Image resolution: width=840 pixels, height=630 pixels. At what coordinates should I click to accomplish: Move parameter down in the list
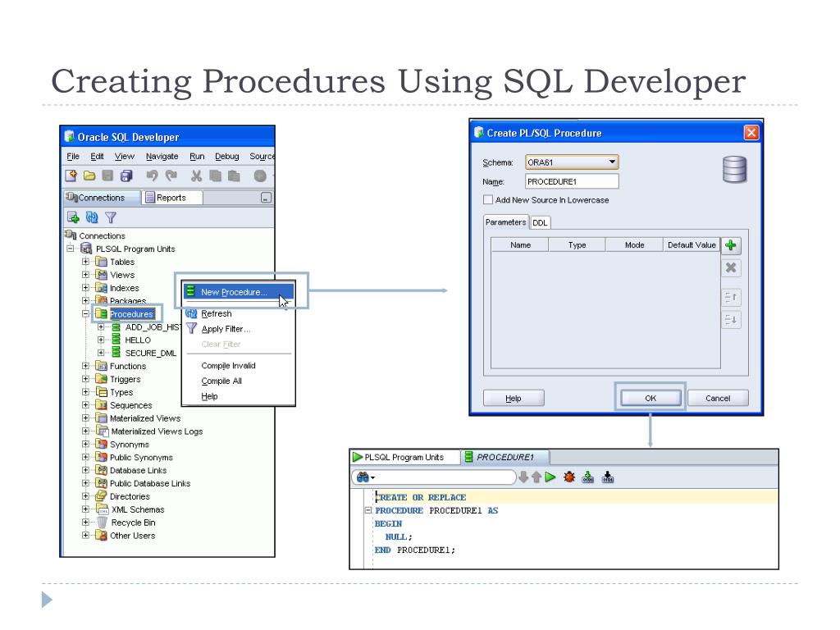[731, 320]
